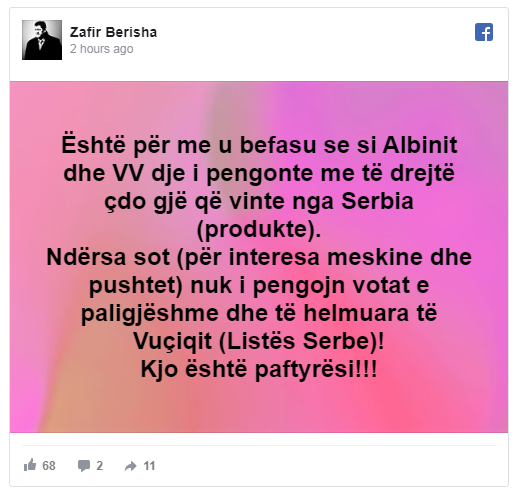Viewport: 516px width, 493px height.
Task: Click the 'paligjëshme dhe të helmuara të' line
Action: [x=259, y=314]
